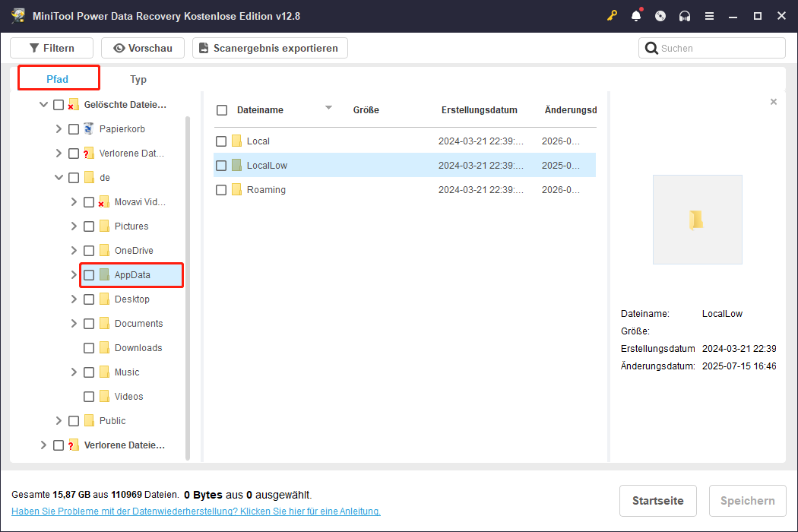
Task: Click the bootable media disc icon
Action: [660, 15]
